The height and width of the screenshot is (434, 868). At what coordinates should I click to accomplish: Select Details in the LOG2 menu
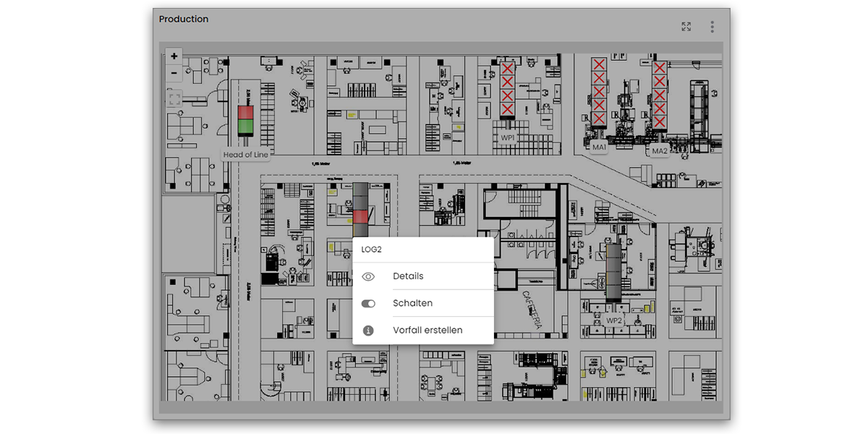(408, 276)
